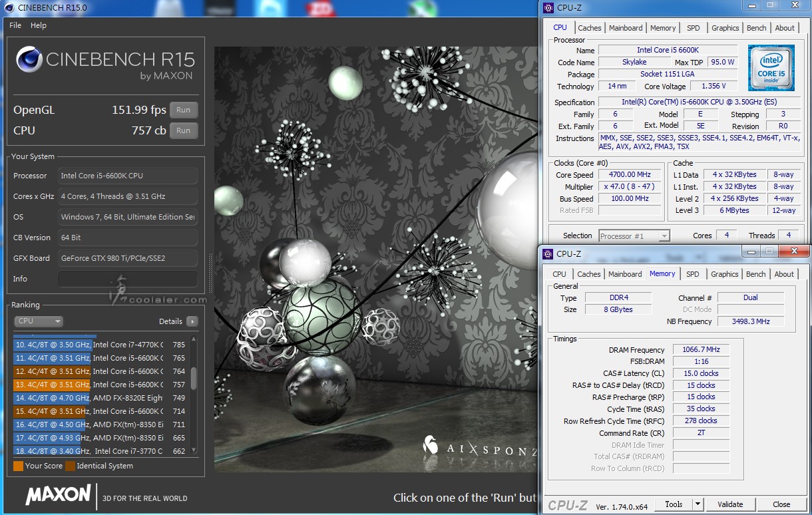Select ranking row 15 with score 714
Image resolution: width=812 pixels, height=515 pixels.
coord(101,411)
